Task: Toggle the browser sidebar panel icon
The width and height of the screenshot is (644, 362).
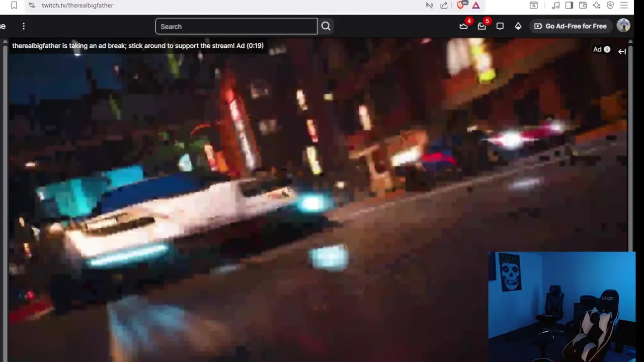Action: tap(569, 5)
